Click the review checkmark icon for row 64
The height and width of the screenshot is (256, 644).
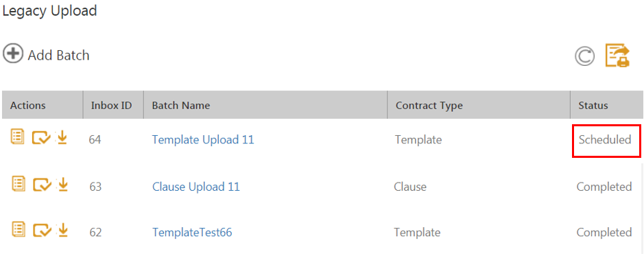[41, 138]
